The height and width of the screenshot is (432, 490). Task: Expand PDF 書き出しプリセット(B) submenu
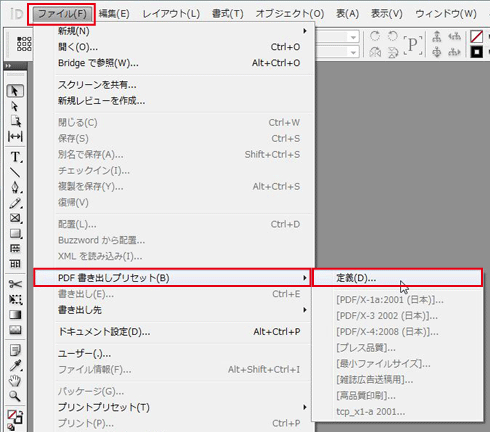(172, 278)
